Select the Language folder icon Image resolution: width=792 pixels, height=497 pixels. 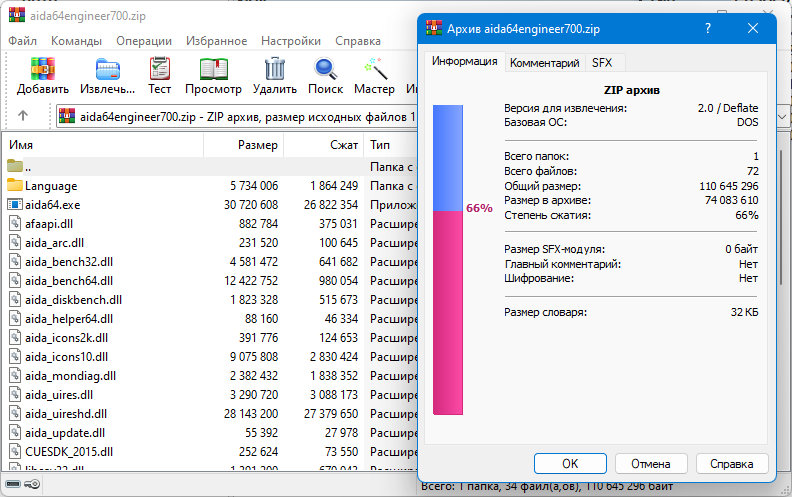[x=15, y=185]
